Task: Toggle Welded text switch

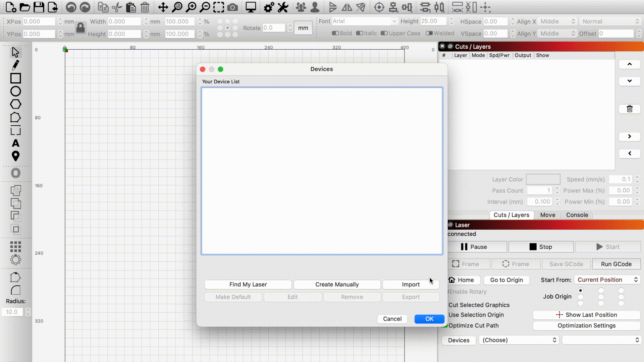Action: pos(429,33)
